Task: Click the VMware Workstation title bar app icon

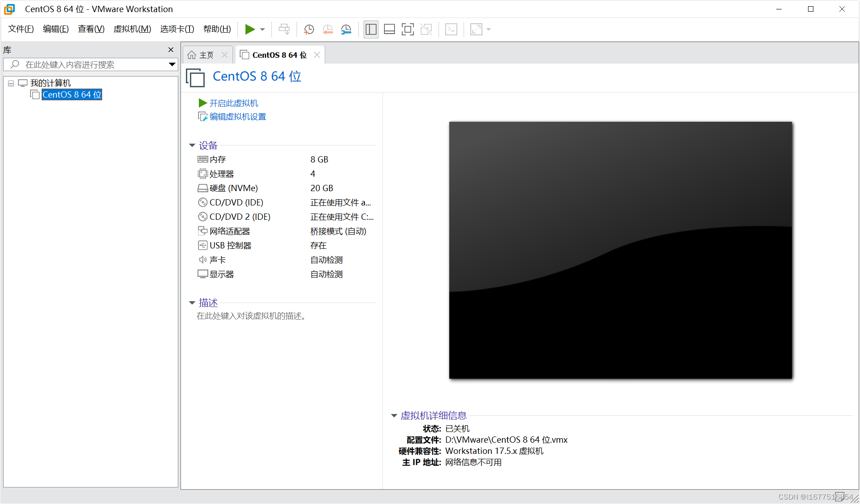Action: 9,9
